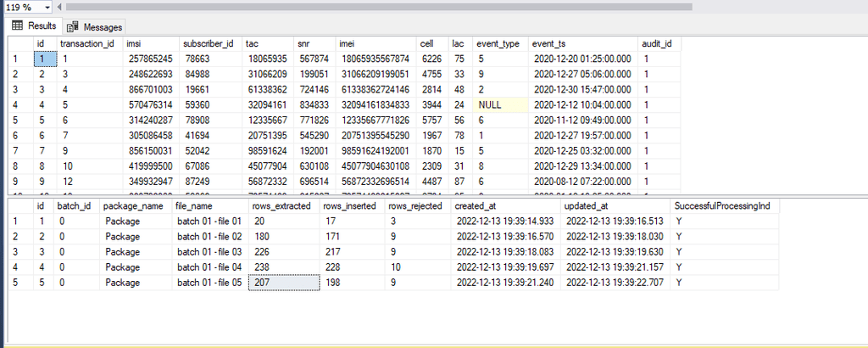Select the highlighted id cell in first row
Image resolution: width=868 pixels, height=348 pixels.
[46, 59]
